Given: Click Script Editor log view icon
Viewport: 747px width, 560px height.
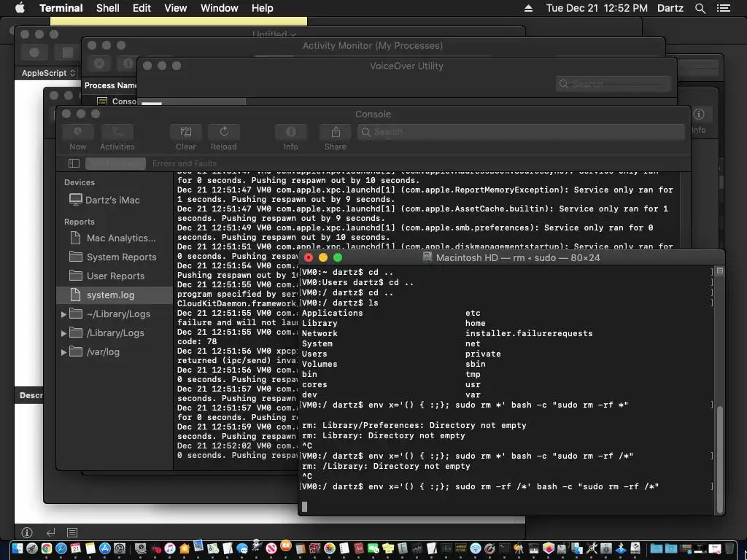Looking at the screenshot, I should click(x=72, y=532).
